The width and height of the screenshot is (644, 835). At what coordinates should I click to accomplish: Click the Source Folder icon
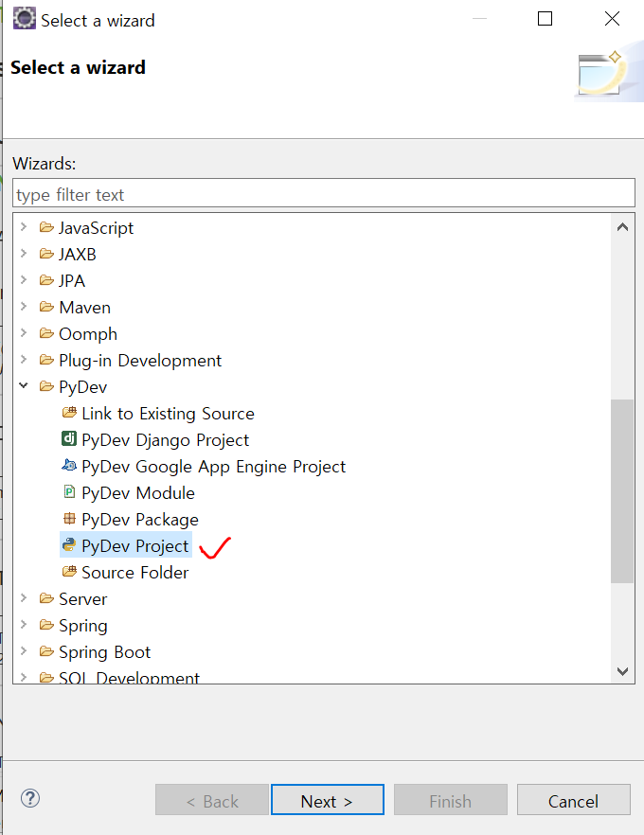pyautogui.click(x=69, y=572)
